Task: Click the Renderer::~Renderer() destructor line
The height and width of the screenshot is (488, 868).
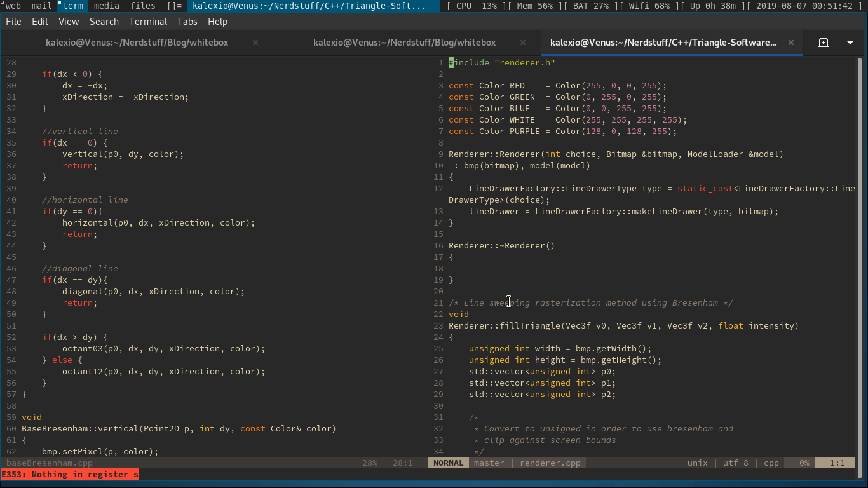Action: point(502,246)
